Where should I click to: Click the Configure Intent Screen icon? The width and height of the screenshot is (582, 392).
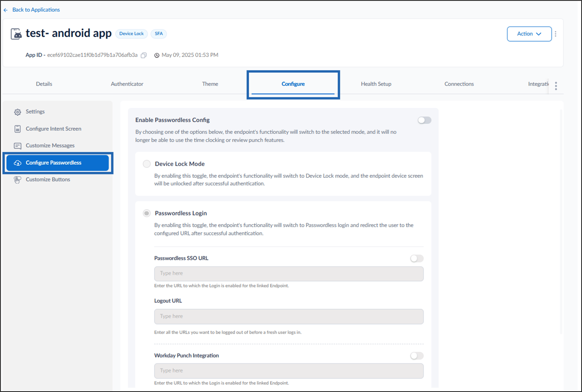coord(17,129)
